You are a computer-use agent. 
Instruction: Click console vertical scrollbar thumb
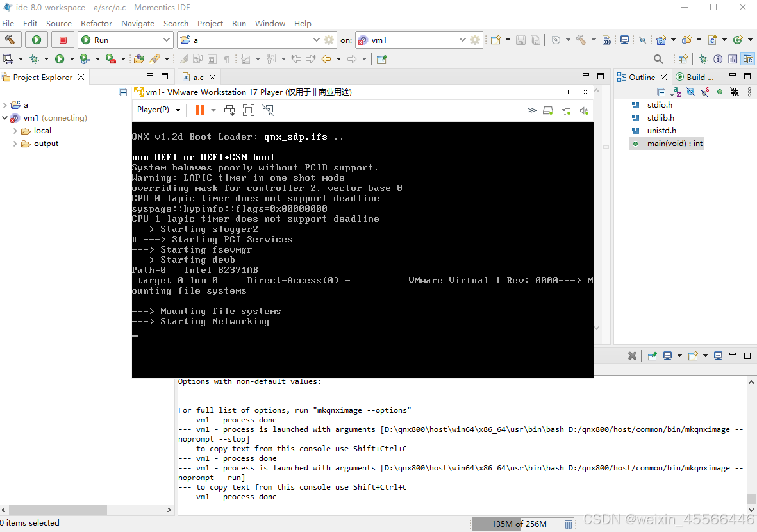click(751, 499)
